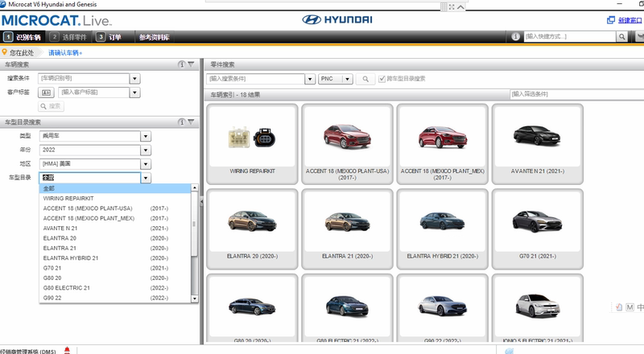The height and width of the screenshot is (354, 644).
Task: Click the dropdown list scroll down arrow
Action: pyautogui.click(x=194, y=299)
